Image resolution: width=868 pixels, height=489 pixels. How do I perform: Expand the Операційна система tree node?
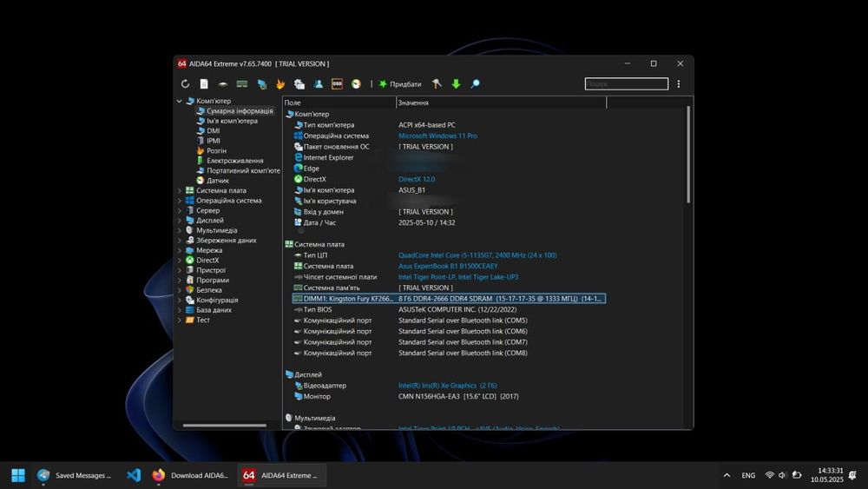[180, 201]
